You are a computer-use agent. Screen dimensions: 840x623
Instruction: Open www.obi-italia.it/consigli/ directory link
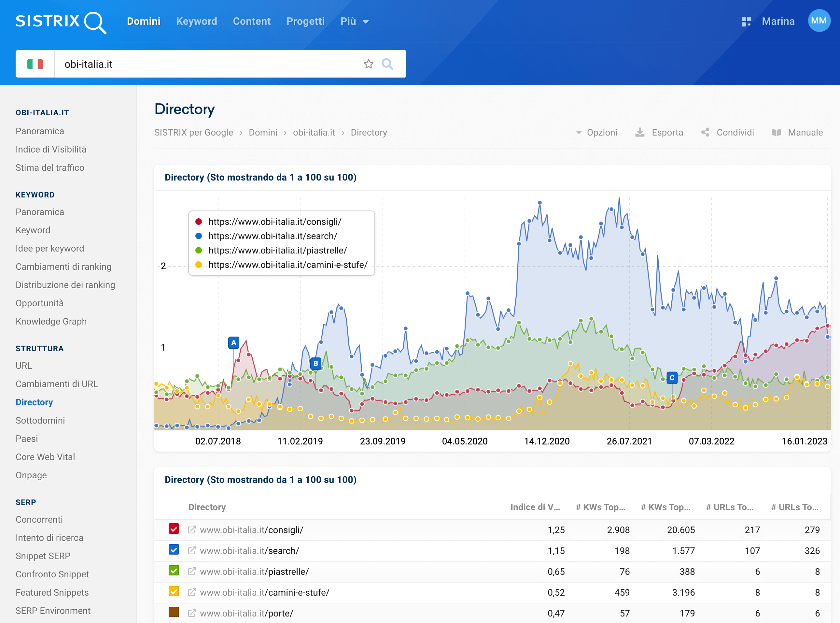251,530
